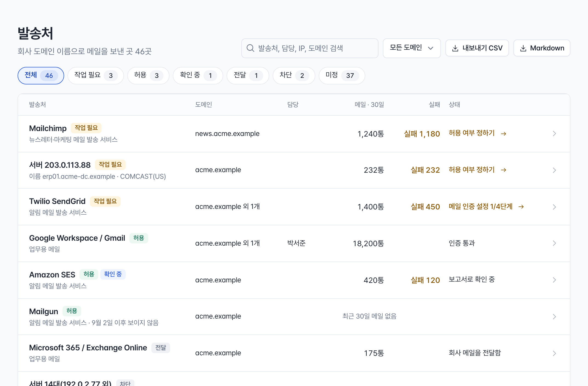This screenshot has width=588, height=386.
Task: Click the Twilio SendGrid sender name
Action: [57, 201]
